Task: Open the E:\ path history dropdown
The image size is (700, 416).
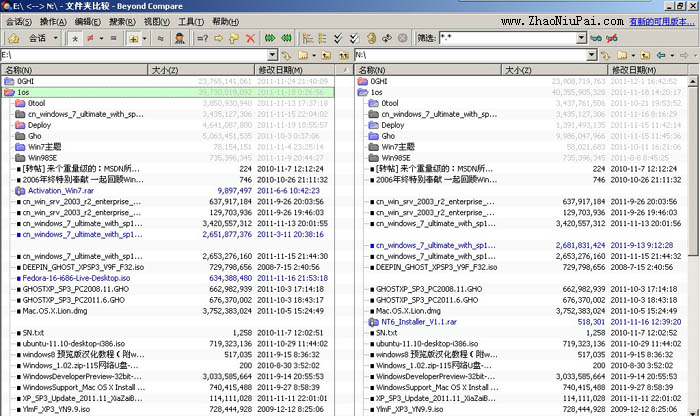Action: click(273, 55)
